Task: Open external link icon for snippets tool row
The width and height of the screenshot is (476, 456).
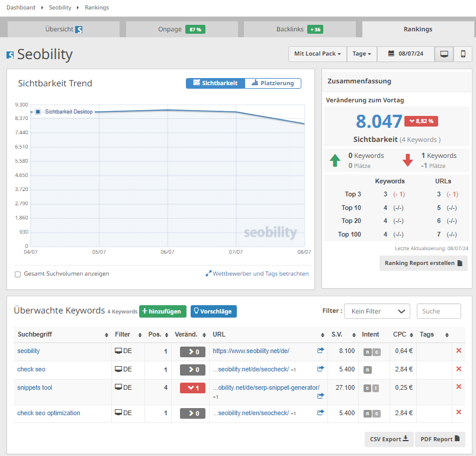Action: [x=320, y=396]
